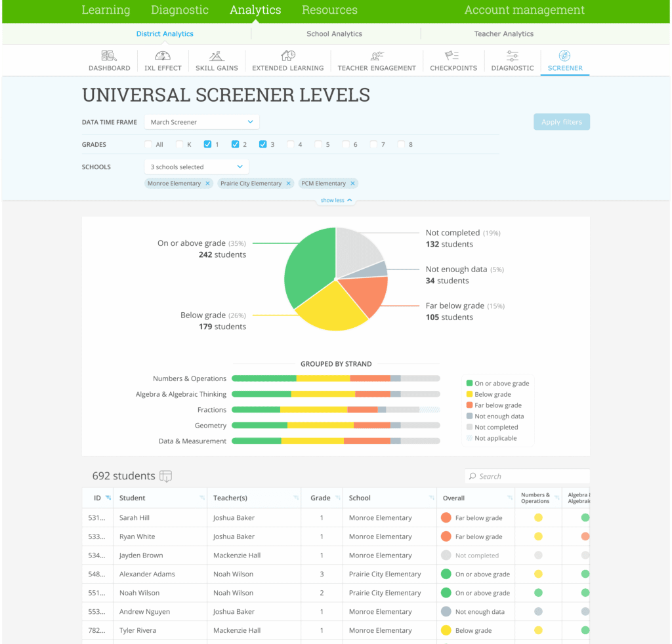Screen dimensions: 672x644
Task: Enable the grade 5 checkbox
Action: (x=318, y=144)
